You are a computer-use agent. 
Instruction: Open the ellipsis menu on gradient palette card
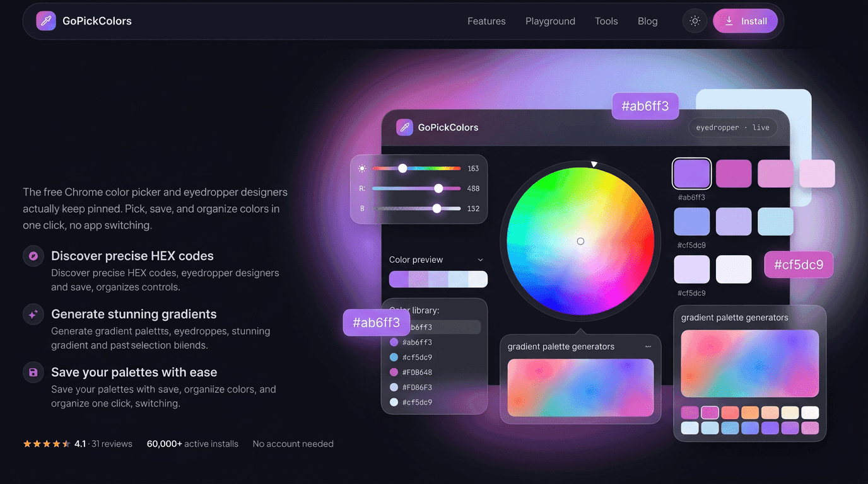(x=648, y=347)
